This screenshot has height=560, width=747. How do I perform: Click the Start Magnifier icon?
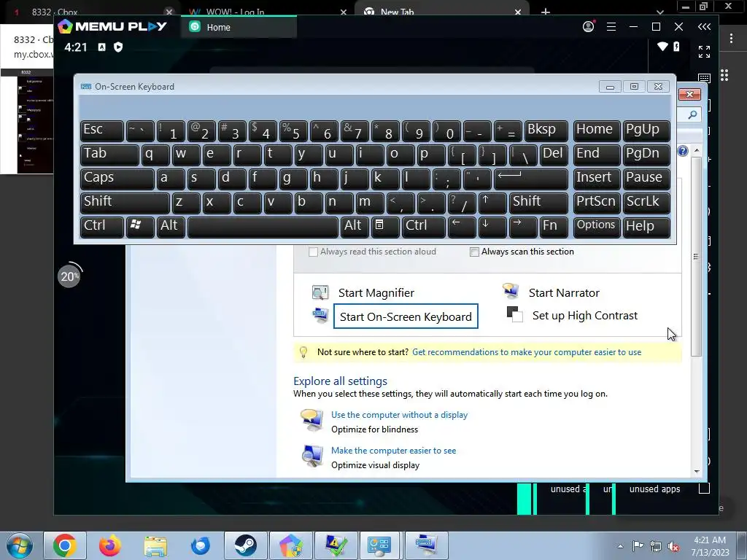point(320,292)
